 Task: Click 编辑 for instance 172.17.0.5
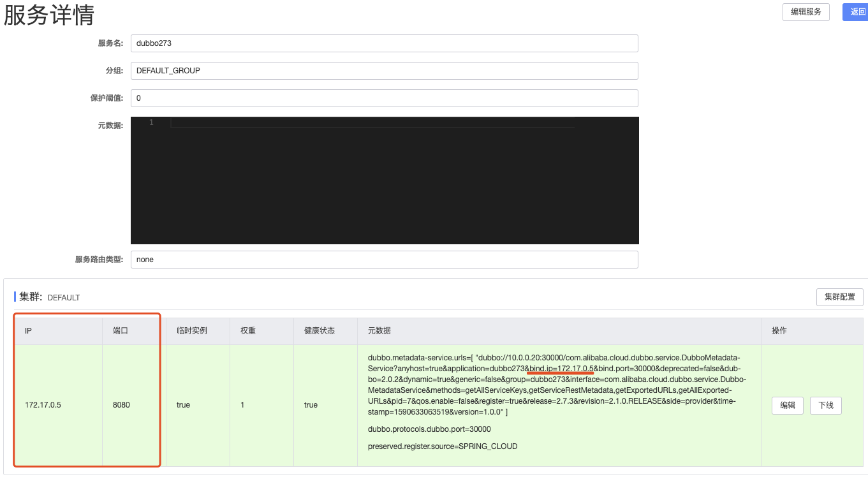click(787, 406)
